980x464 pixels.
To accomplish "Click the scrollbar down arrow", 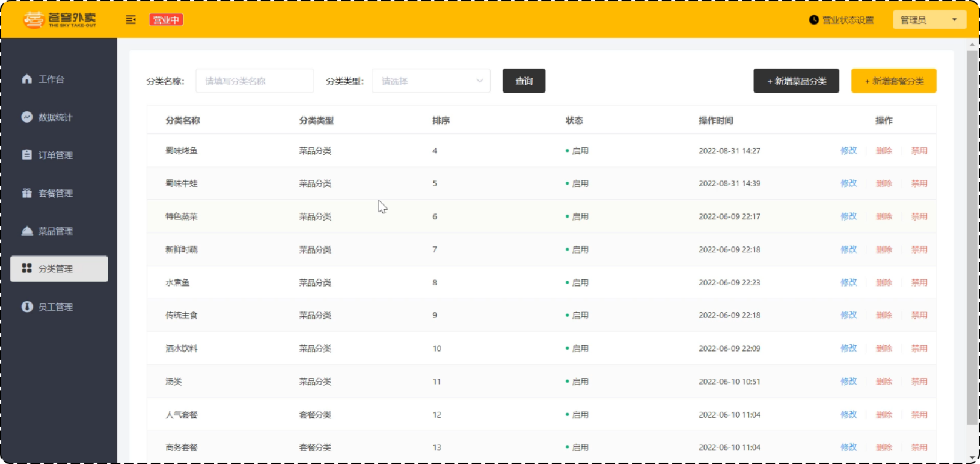I will coord(972,458).
